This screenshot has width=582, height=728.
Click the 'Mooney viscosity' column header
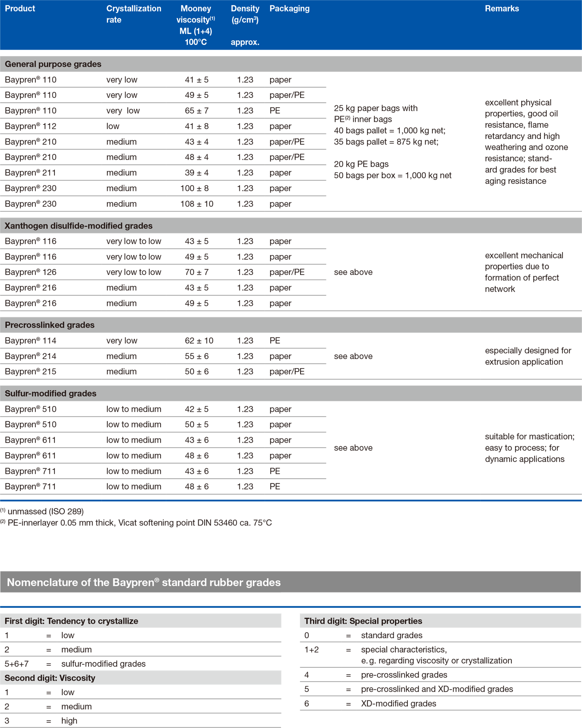pos(196,25)
